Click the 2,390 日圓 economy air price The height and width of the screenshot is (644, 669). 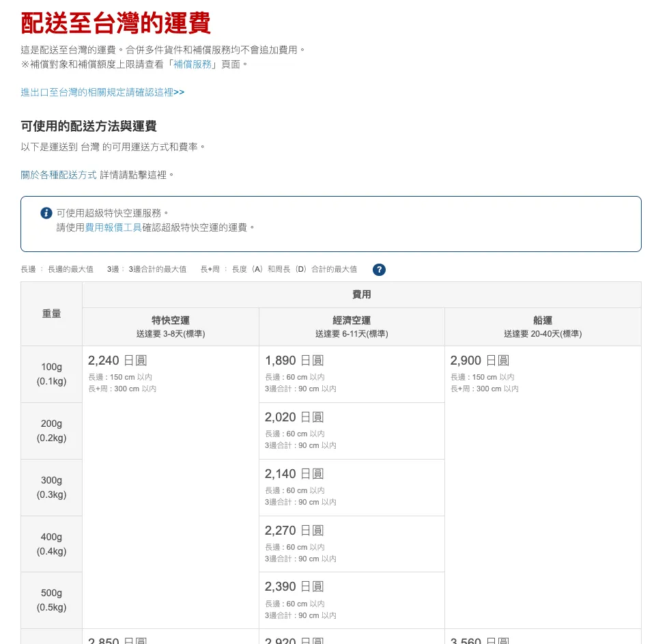(x=294, y=587)
